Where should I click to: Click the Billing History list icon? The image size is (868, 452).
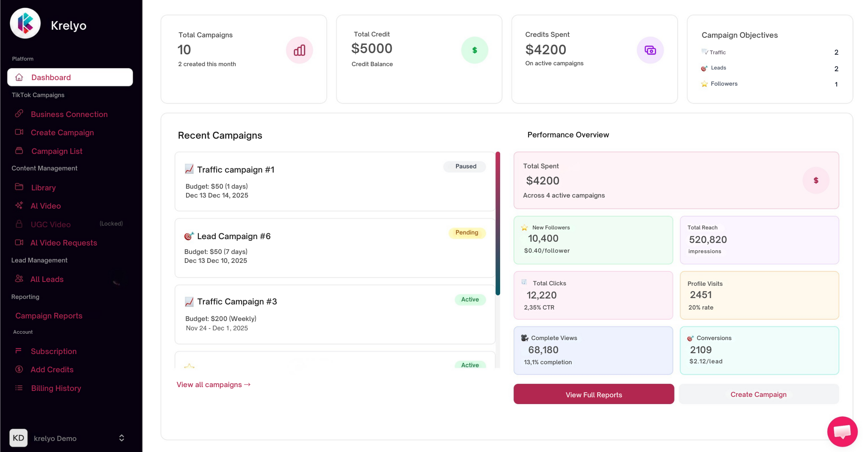(19, 388)
